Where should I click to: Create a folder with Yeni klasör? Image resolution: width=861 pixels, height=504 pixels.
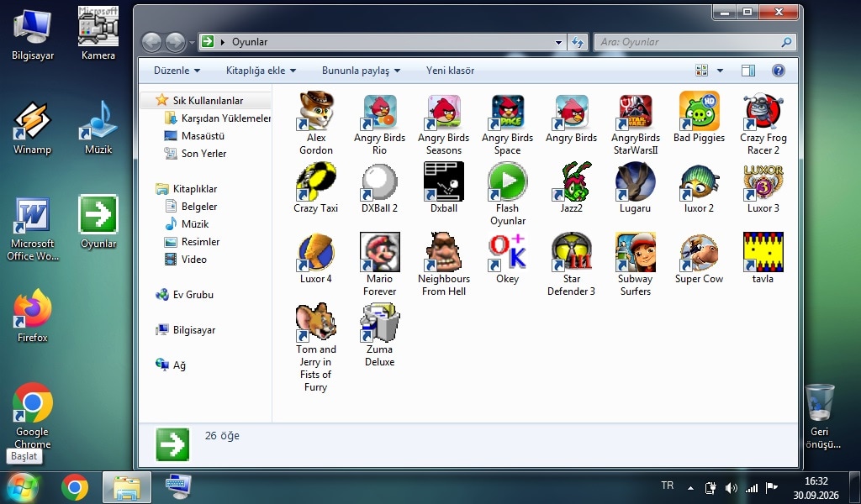451,71
